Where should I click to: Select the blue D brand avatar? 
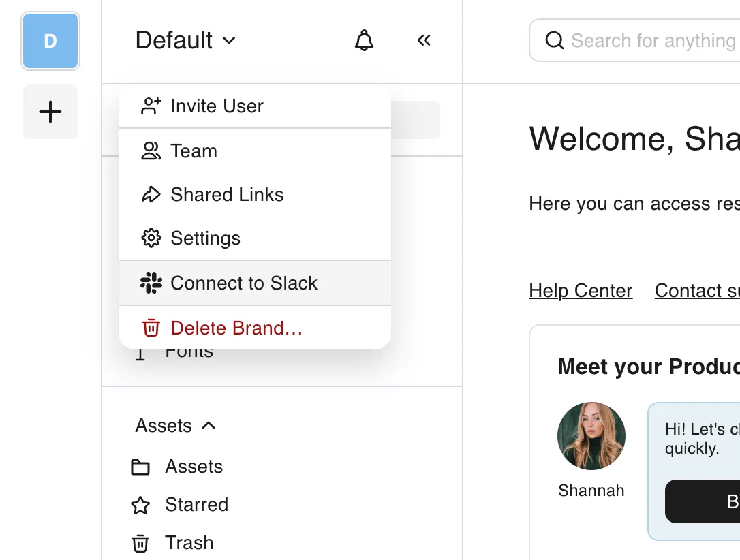click(x=50, y=41)
